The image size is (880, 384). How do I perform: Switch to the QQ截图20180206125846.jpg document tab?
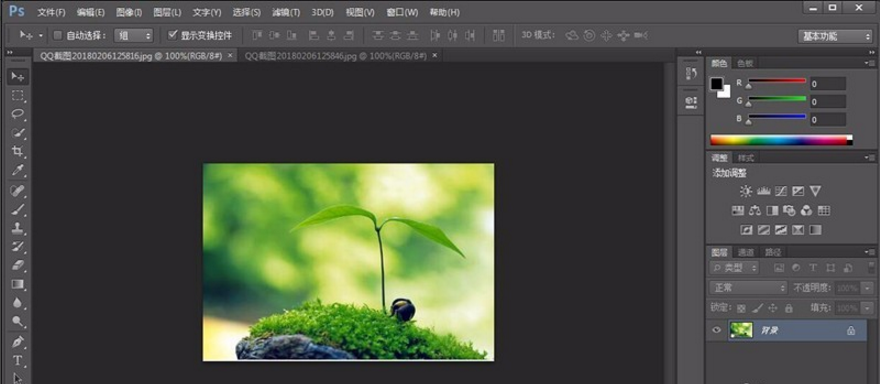tap(336, 56)
